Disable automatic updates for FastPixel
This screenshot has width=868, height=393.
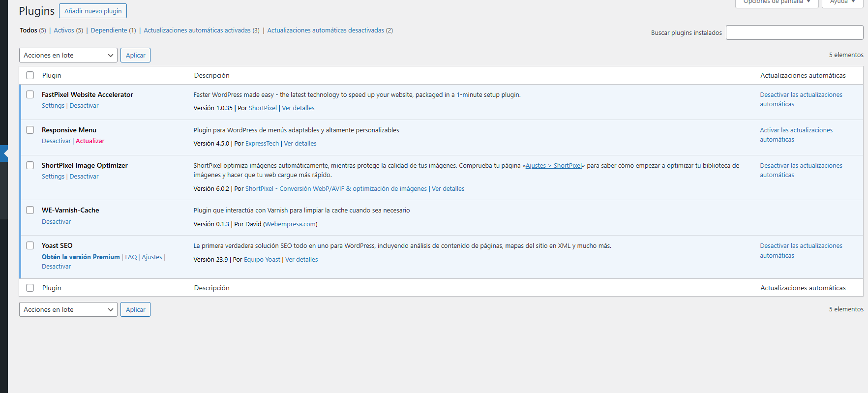click(801, 99)
